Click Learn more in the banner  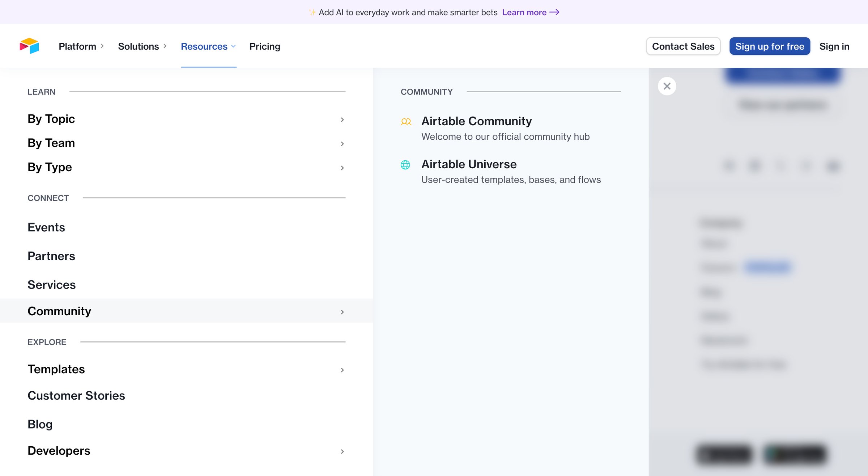pos(524,12)
